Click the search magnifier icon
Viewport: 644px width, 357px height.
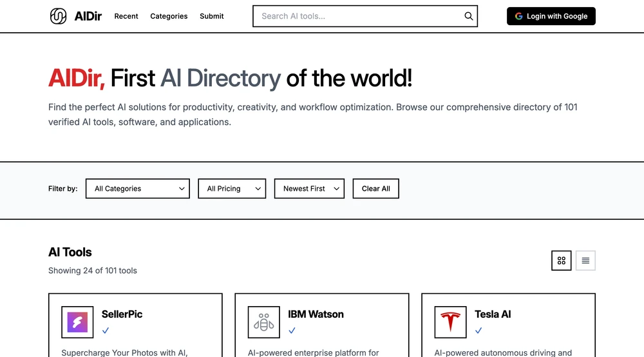click(469, 16)
